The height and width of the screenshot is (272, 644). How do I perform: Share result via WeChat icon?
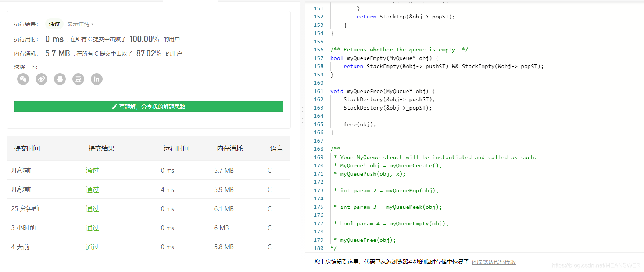(23, 79)
